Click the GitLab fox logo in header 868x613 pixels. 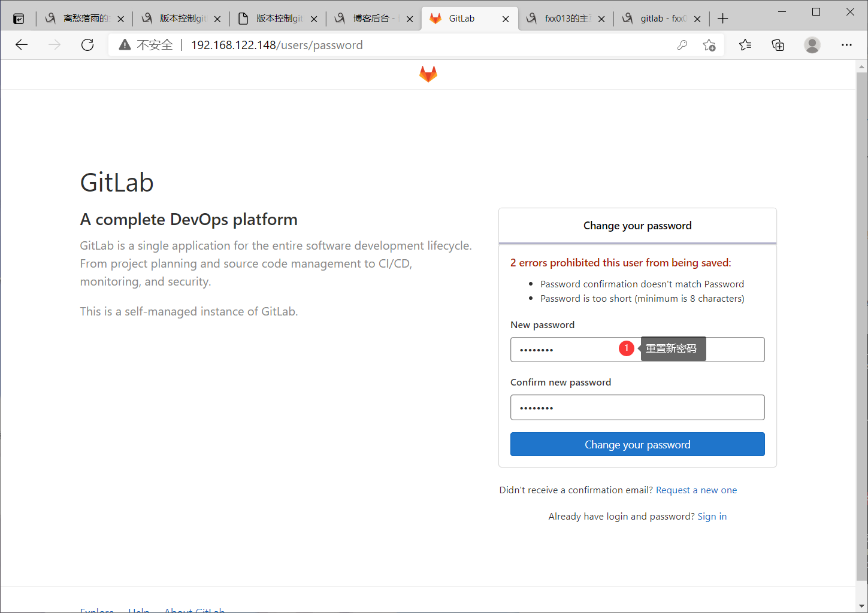click(428, 74)
